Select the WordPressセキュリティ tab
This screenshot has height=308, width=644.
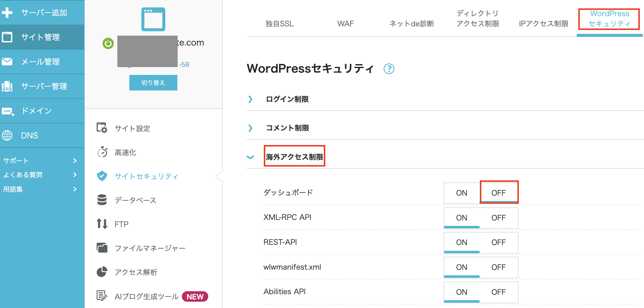pyautogui.click(x=609, y=19)
